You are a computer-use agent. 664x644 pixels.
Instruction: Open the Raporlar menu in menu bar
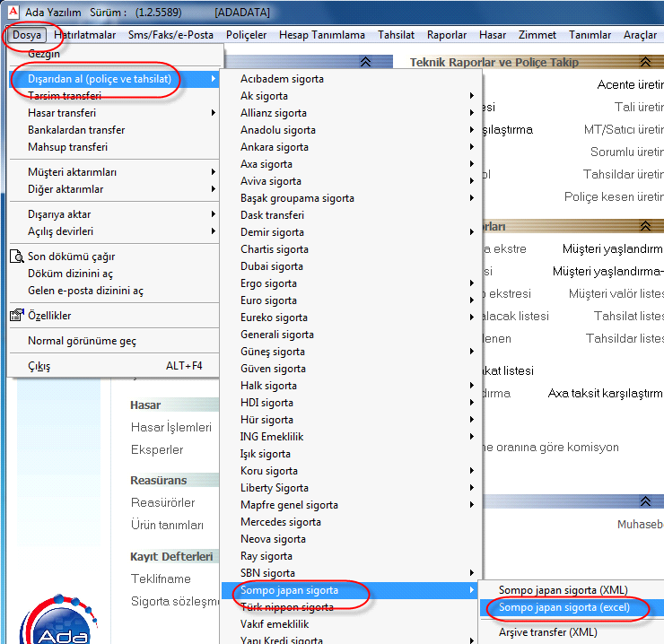pos(447,35)
